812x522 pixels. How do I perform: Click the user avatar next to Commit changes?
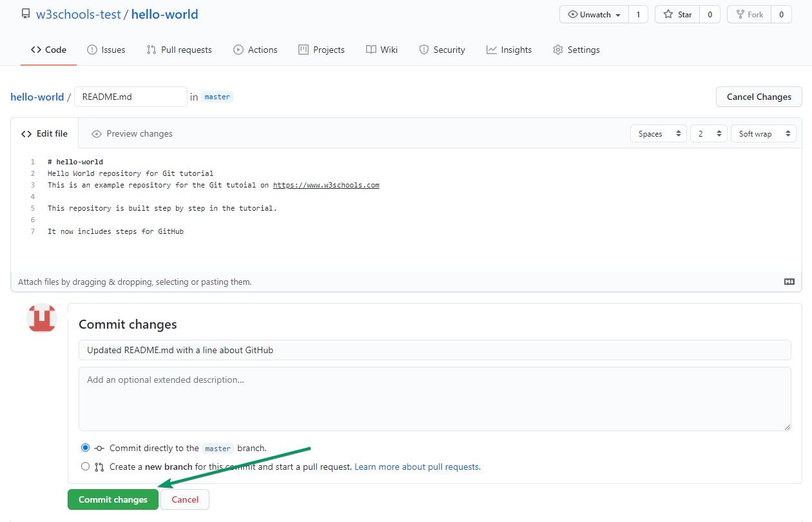(x=41, y=318)
